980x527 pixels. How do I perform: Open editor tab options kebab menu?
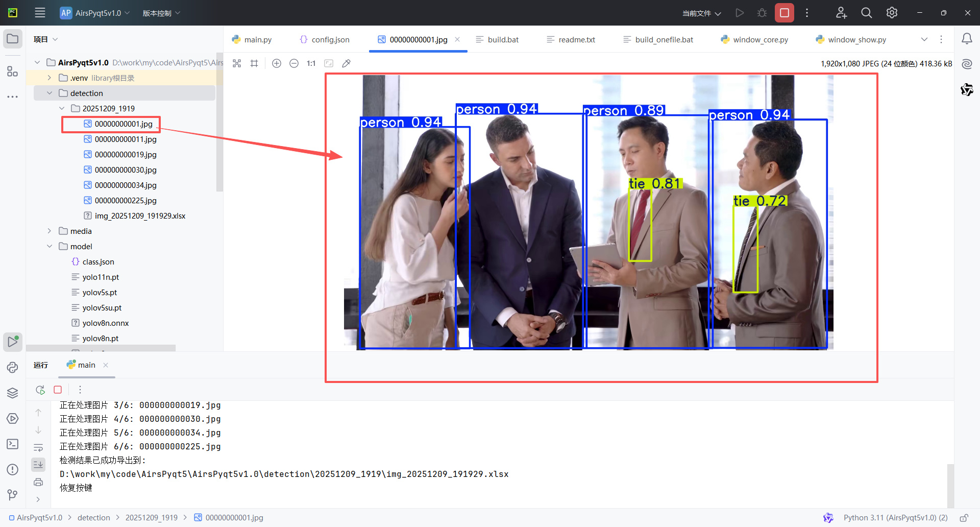(941, 39)
